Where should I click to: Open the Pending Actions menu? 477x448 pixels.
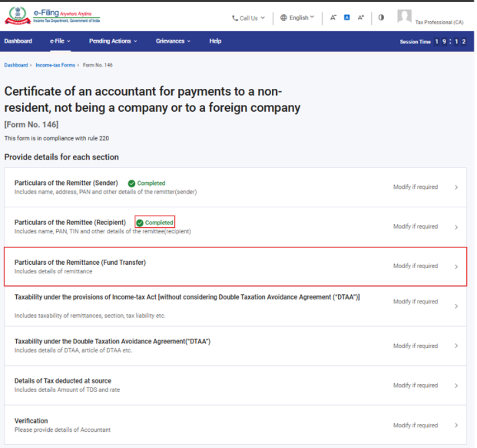pyautogui.click(x=112, y=41)
